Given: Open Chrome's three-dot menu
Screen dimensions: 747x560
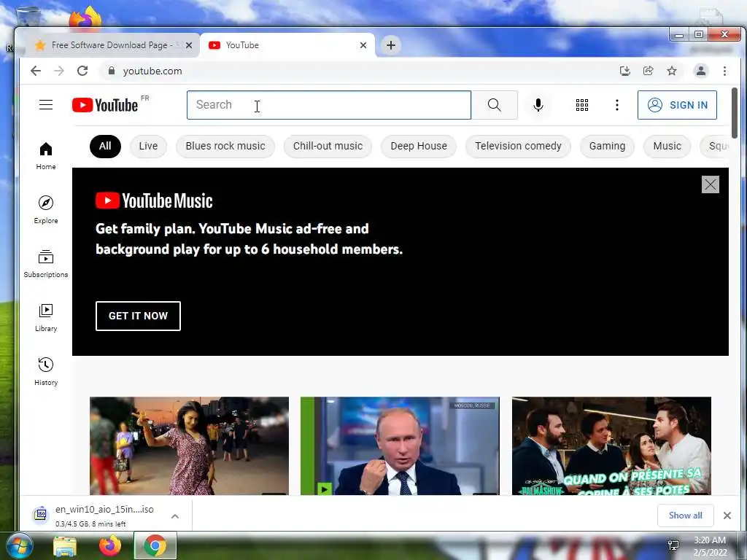Looking at the screenshot, I should point(724,71).
